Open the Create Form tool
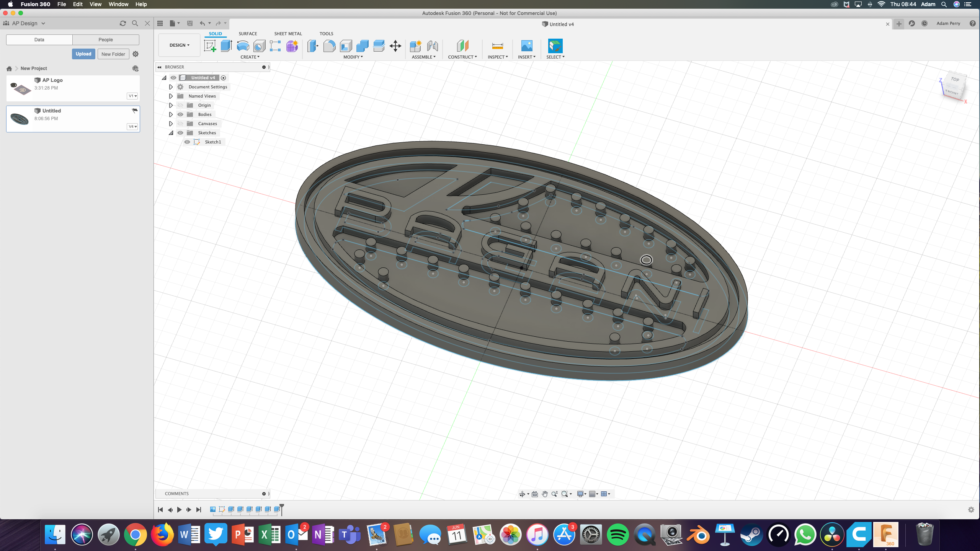The width and height of the screenshot is (980, 551). tap(292, 46)
